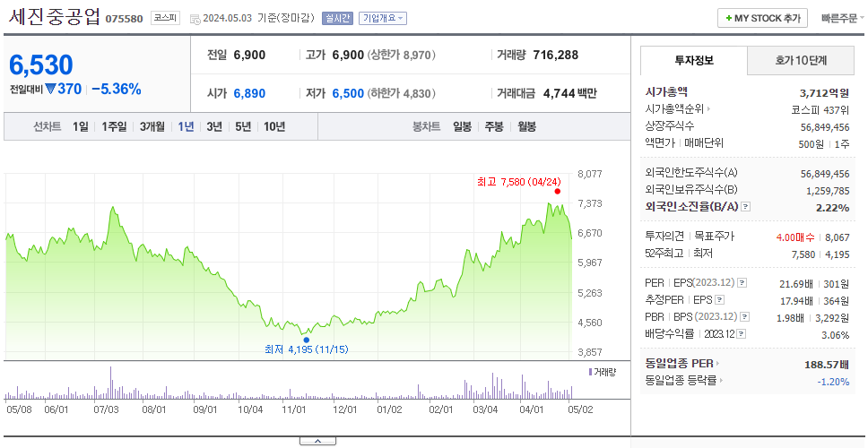Screen dimensions: 868x448
Task: Select the 주봉 candlestick chart
Action: 494,126
